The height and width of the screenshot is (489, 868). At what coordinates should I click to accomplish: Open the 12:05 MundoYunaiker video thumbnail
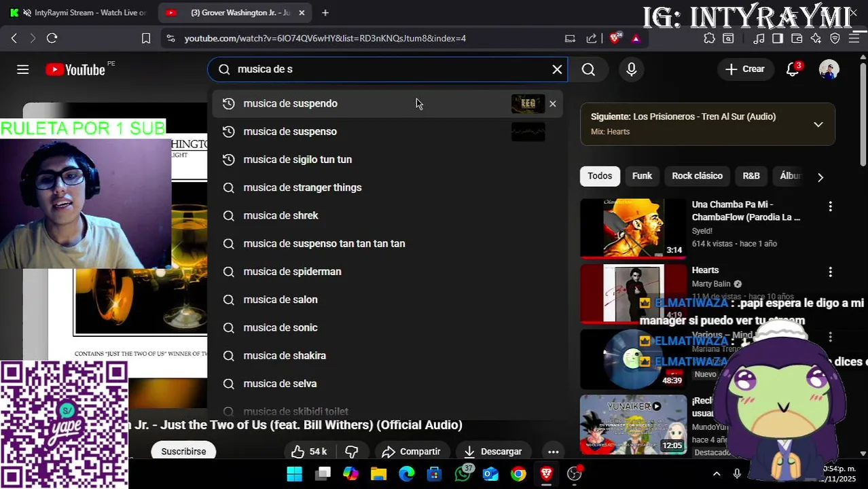tap(633, 425)
